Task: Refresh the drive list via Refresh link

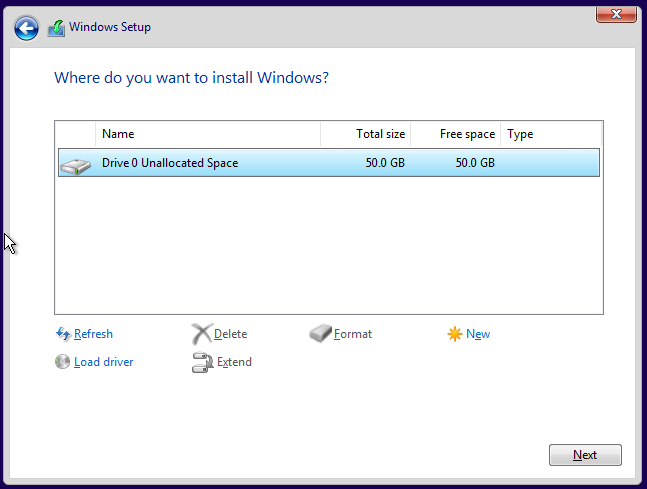Action: coord(93,334)
